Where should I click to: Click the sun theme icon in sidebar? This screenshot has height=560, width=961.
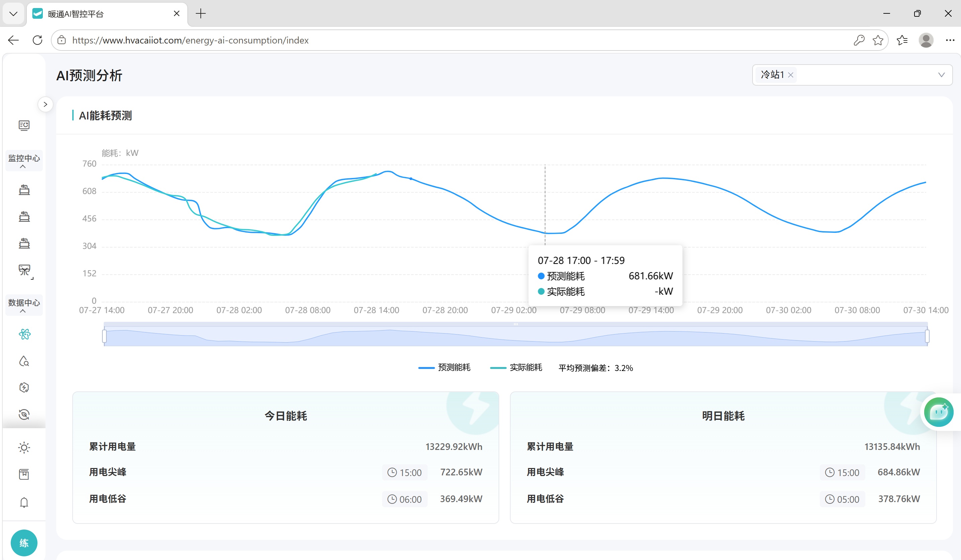[x=24, y=448]
